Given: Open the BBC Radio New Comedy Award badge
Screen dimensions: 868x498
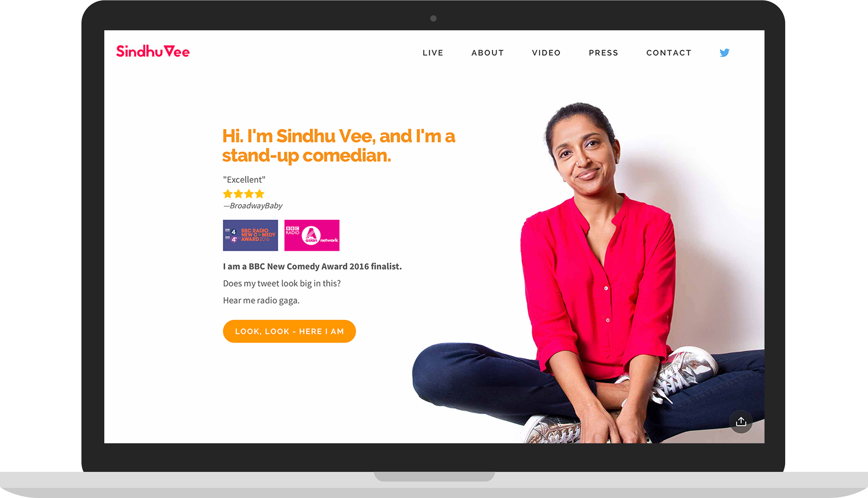Looking at the screenshot, I should pyautogui.click(x=250, y=235).
